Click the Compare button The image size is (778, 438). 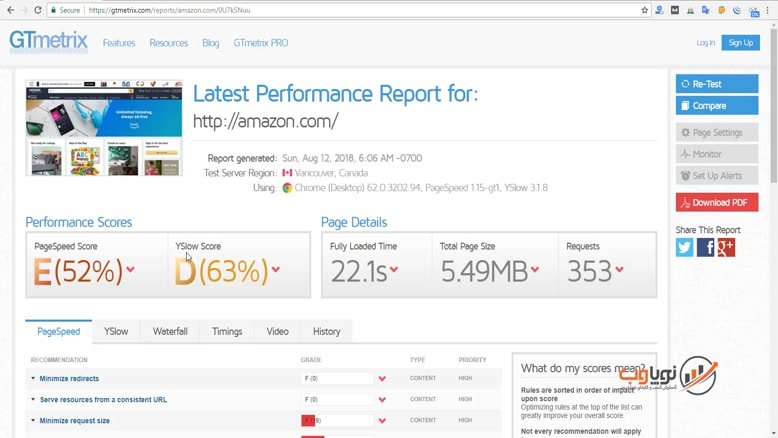(717, 106)
